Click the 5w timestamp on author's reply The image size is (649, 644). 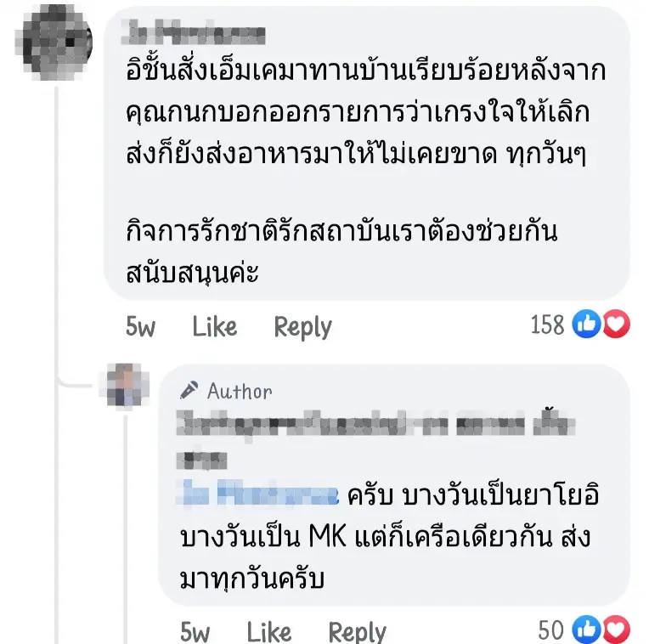pyautogui.click(x=195, y=631)
